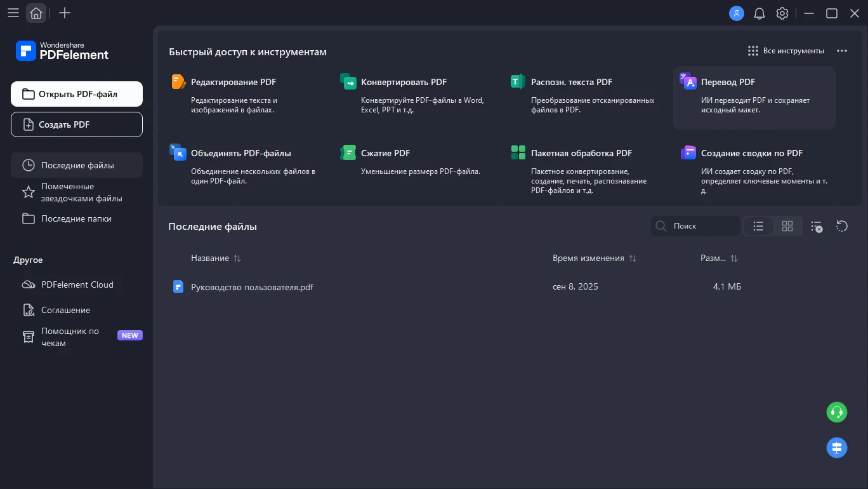Open the PDF editing tool icon
Viewport: 868px width, 489px height.
tap(179, 82)
